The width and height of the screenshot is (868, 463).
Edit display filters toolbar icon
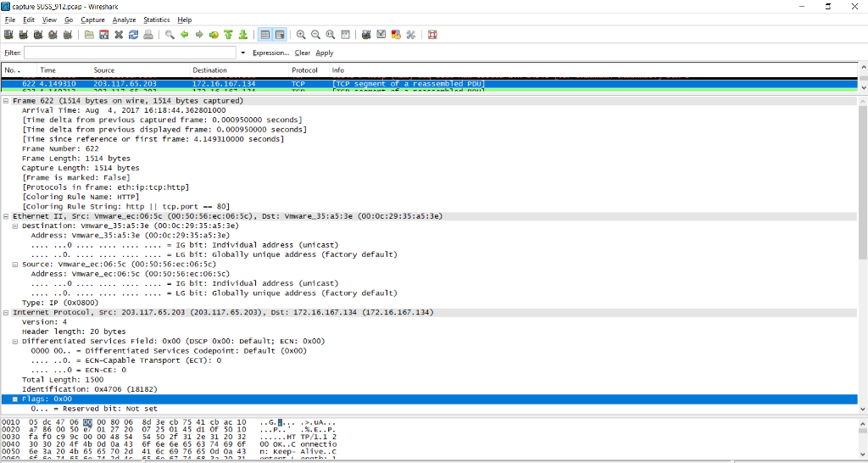click(381, 34)
